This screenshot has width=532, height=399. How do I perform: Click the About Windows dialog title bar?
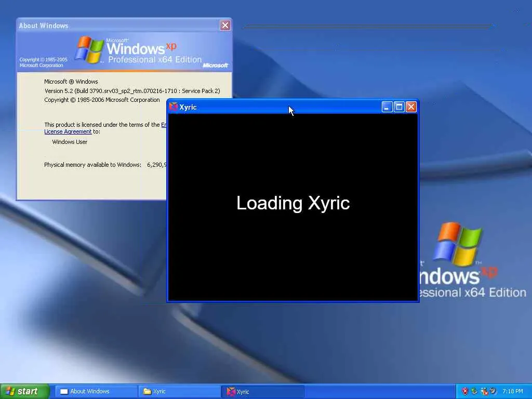[124, 25]
